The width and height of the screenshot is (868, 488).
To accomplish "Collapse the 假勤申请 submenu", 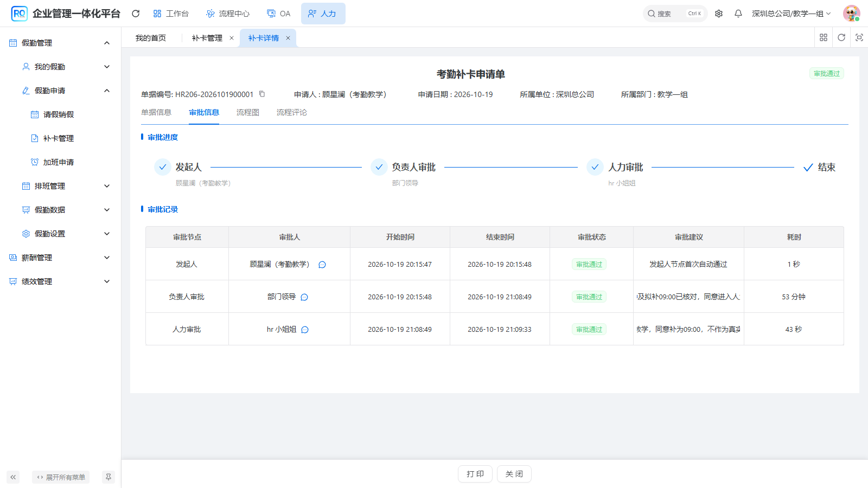I will coord(60,91).
